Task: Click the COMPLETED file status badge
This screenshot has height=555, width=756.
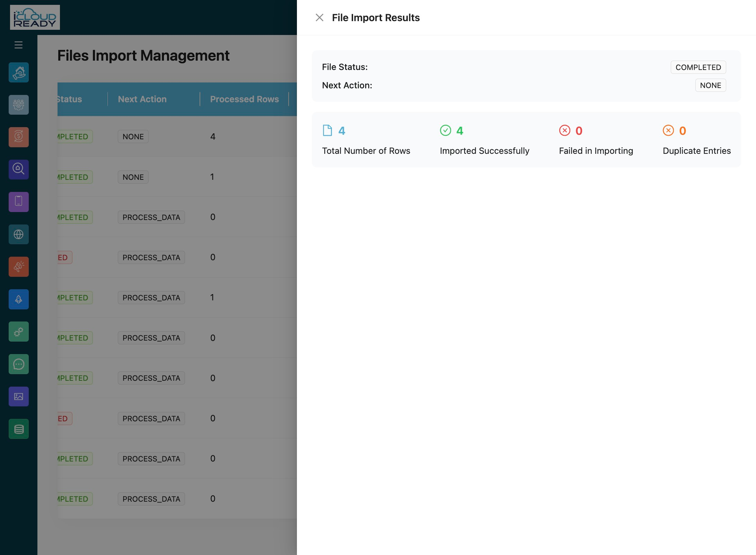Action: pos(698,67)
